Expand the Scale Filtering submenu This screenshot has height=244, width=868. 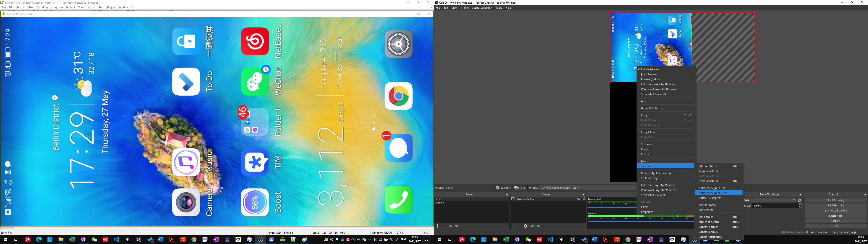tap(666, 178)
